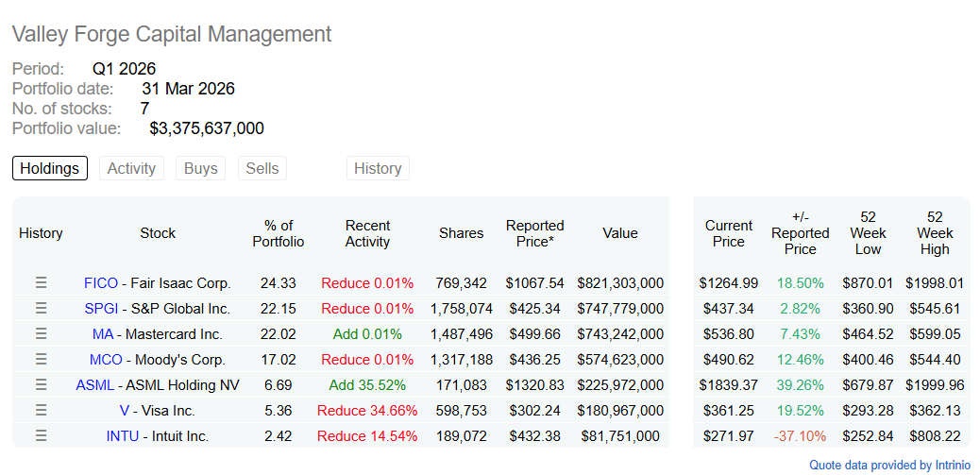Viewport: 980px width, 475px height.
Task: Select the Holdings tab
Action: tap(50, 168)
